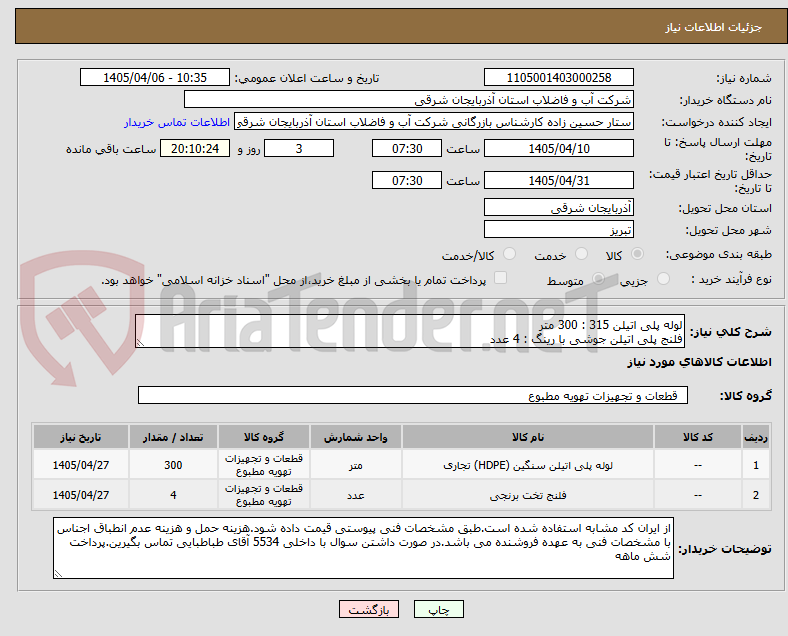This screenshot has height=636, width=788.
Task: Click the تعداد / مقدار column header
Action: (173, 437)
